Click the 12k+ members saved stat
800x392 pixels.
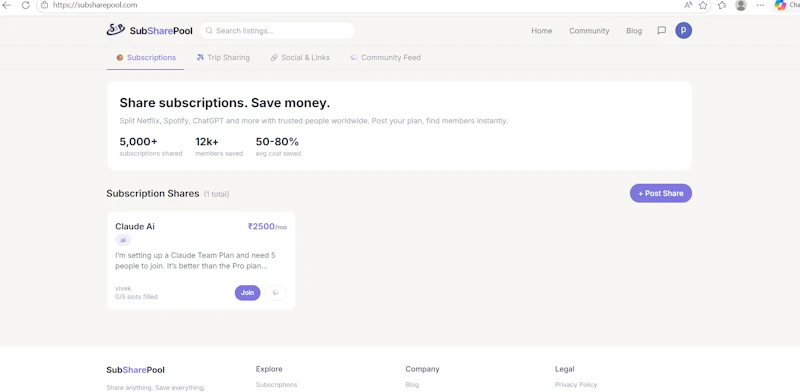pyautogui.click(x=219, y=146)
